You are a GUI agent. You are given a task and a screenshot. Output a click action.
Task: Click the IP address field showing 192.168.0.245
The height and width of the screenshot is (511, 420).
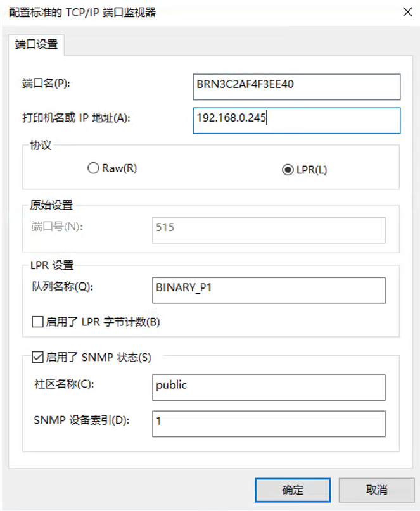296,120
